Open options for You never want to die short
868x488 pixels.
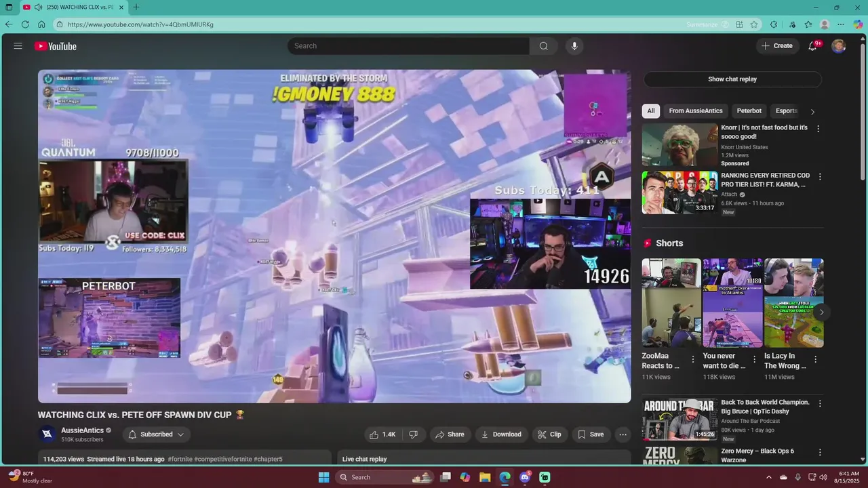coord(754,359)
